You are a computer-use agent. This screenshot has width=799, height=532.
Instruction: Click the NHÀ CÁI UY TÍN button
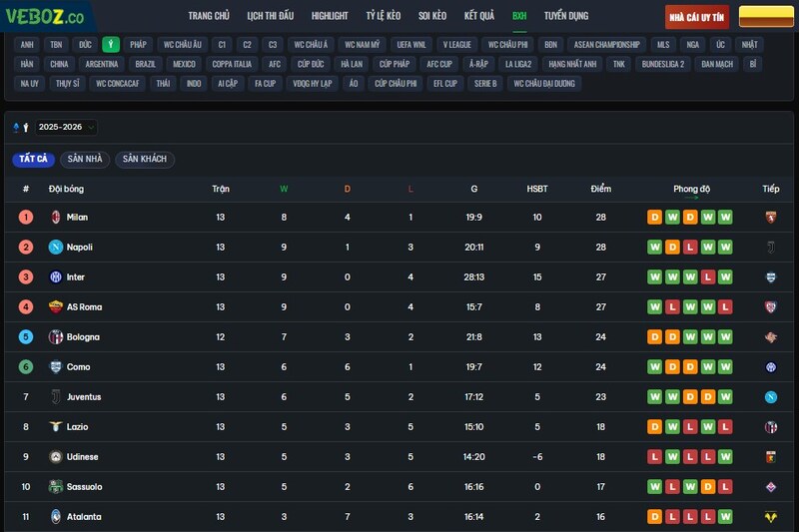pyautogui.click(x=697, y=17)
